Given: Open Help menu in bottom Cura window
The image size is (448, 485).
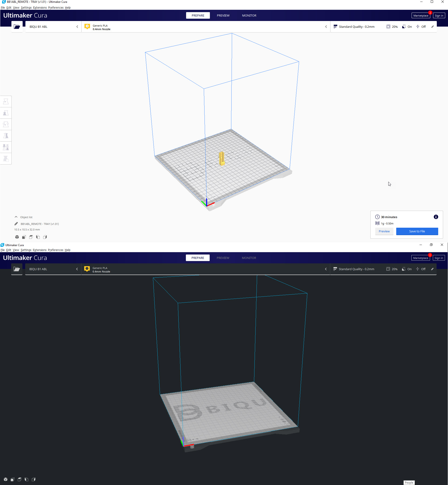Looking at the screenshot, I should (x=68, y=250).
